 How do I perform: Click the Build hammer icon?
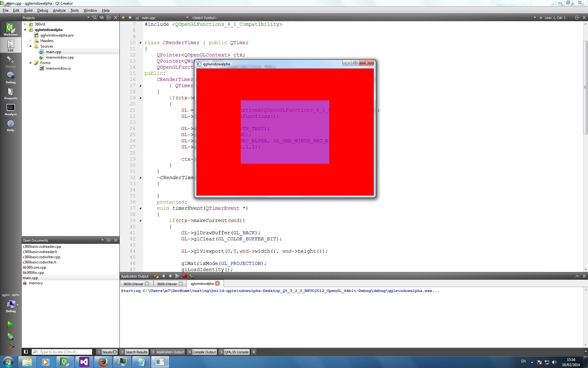pyautogui.click(x=10, y=347)
